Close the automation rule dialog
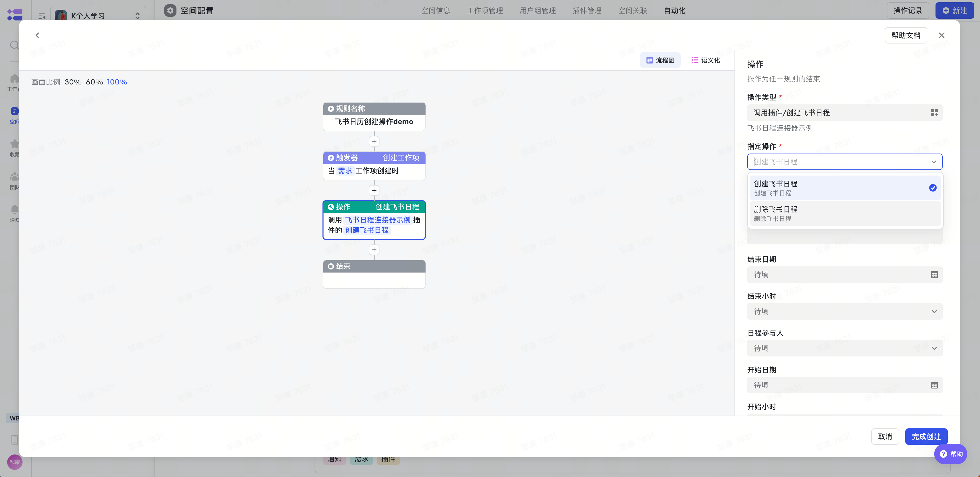Image resolution: width=980 pixels, height=477 pixels. point(941,35)
